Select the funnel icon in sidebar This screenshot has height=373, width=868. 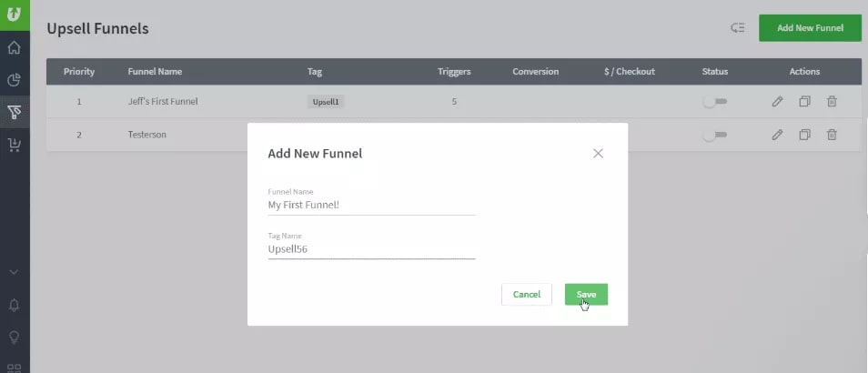tap(15, 112)
